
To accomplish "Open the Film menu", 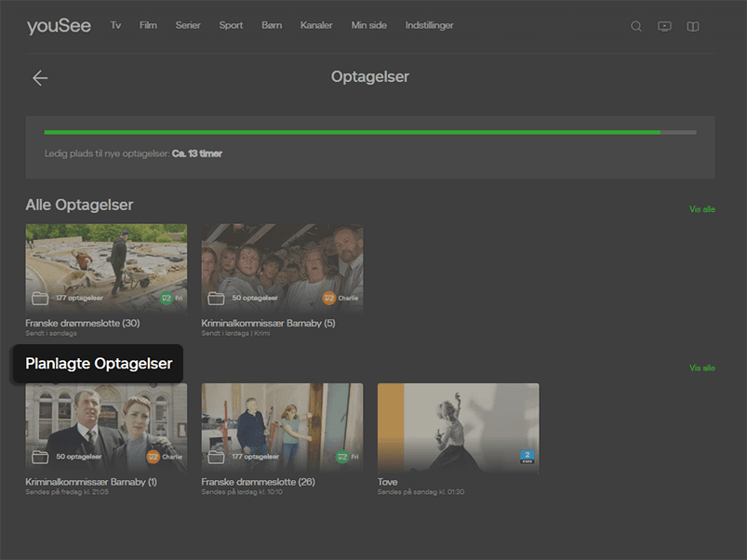I will coord(148,25).
